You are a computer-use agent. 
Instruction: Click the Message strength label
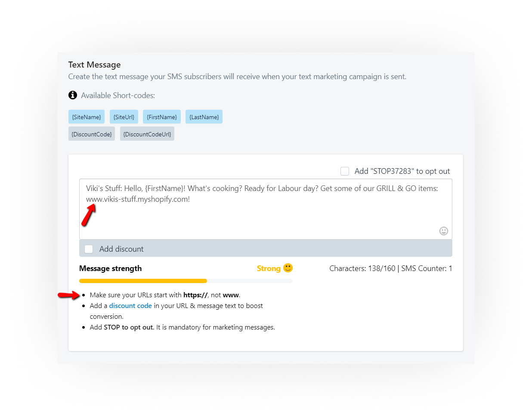(x=110, y=268)
